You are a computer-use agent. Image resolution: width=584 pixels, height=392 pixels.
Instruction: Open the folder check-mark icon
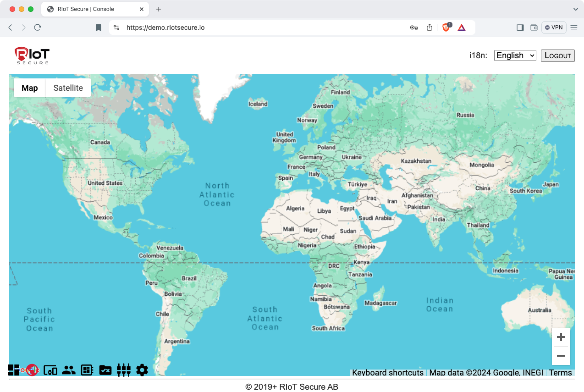click(x=105, y=370)
